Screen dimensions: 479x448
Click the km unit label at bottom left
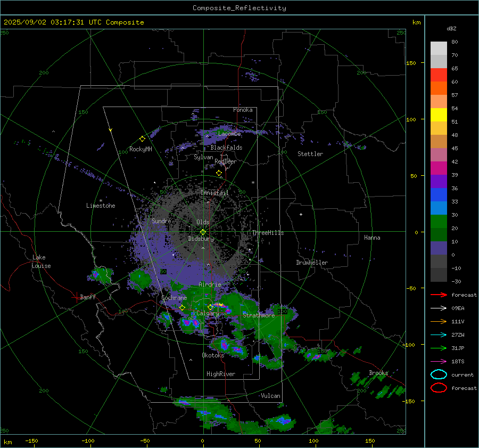7,442
